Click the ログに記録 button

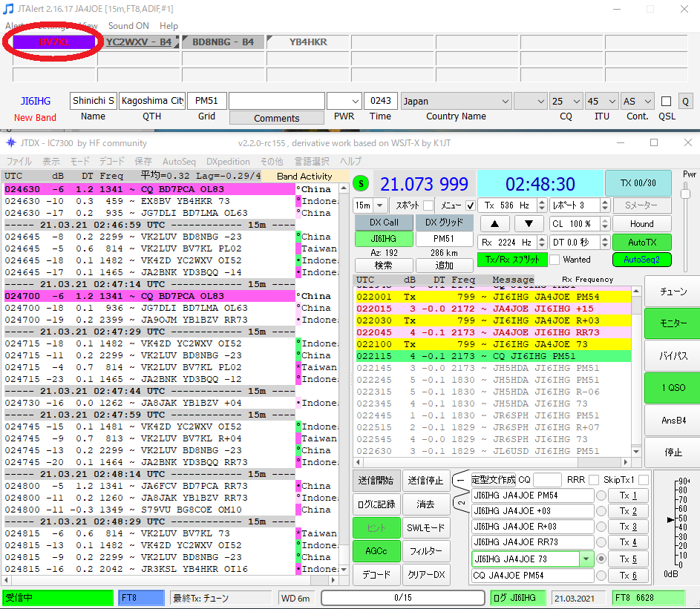(x=376, y=504)
